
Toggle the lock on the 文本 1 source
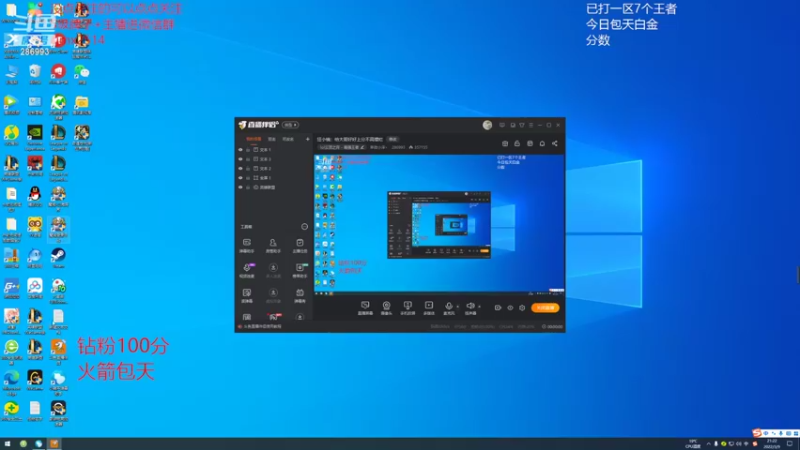(x=248, y=150)
